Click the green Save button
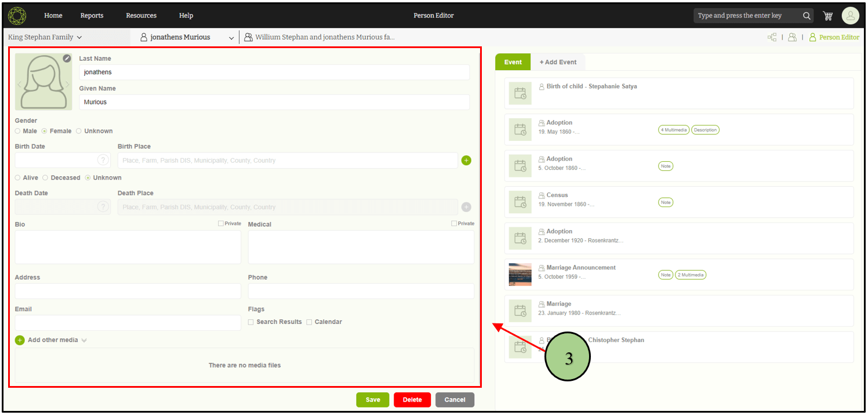868x415 pixels. point(372,400)
